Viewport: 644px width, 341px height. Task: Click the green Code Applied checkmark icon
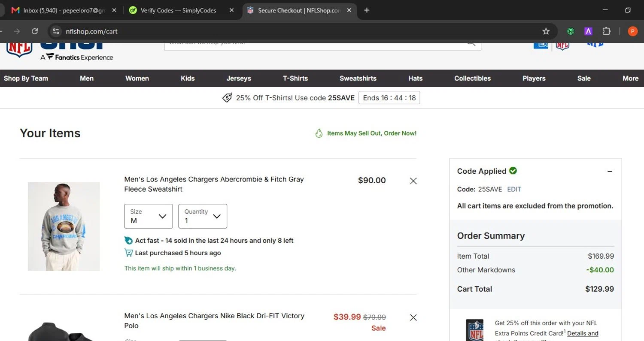[x=513, y=171]
